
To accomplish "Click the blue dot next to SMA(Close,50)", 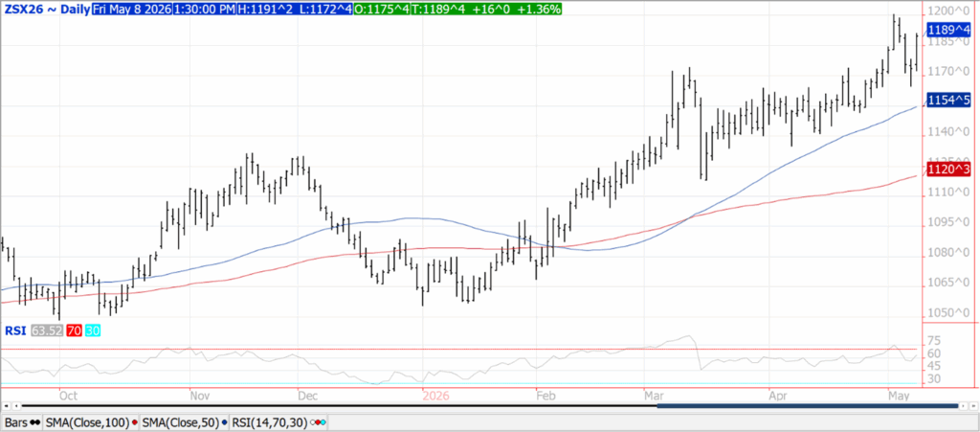I will [x=224, y=423].
